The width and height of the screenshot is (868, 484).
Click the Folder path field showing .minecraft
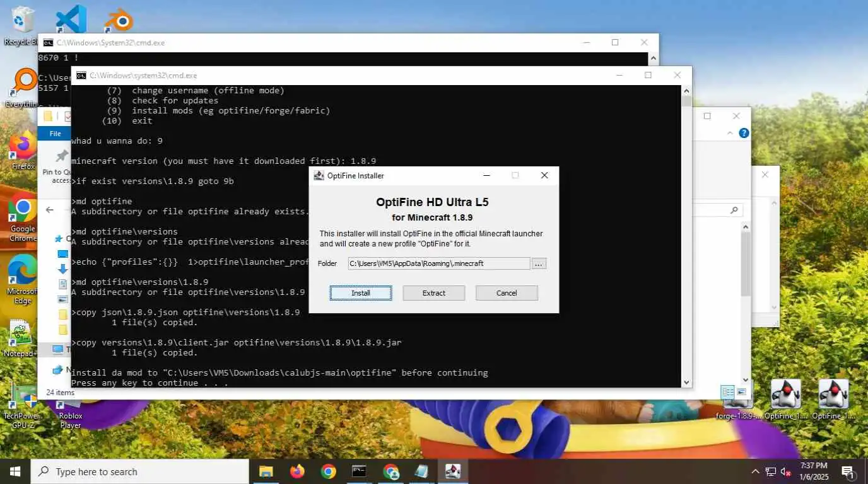click(438, 263)
